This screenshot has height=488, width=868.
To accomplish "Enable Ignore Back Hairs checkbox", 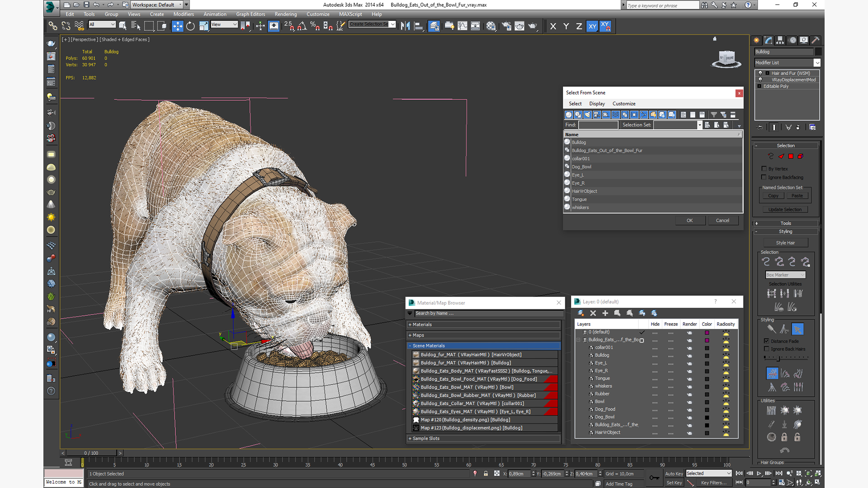I will [x=766, y=349].
